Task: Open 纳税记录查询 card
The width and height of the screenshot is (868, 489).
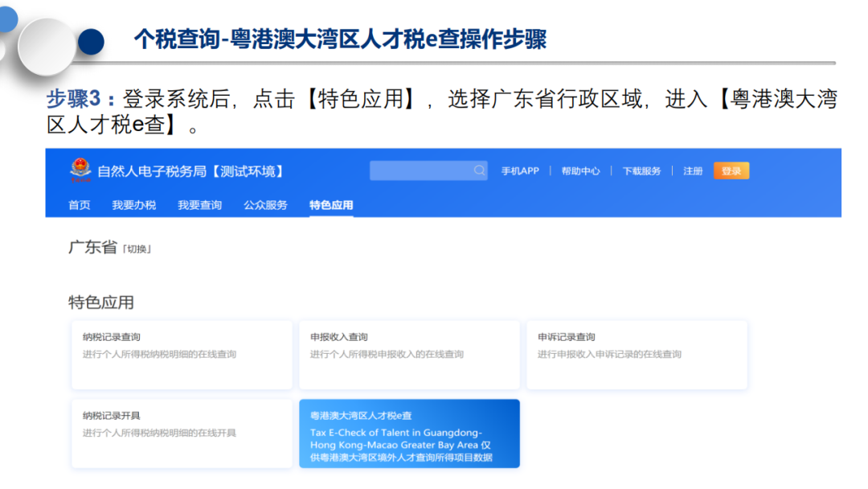Action: point(182,355)
